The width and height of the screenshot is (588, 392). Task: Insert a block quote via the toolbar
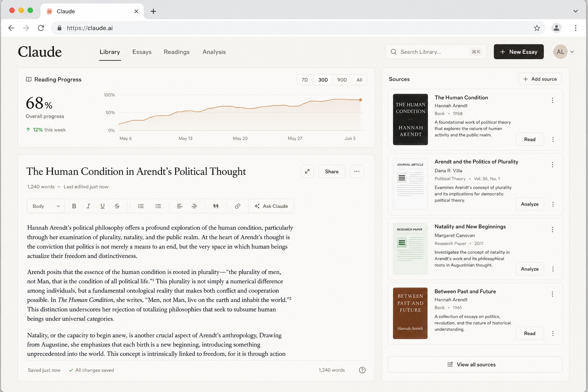tap(216, 206)
